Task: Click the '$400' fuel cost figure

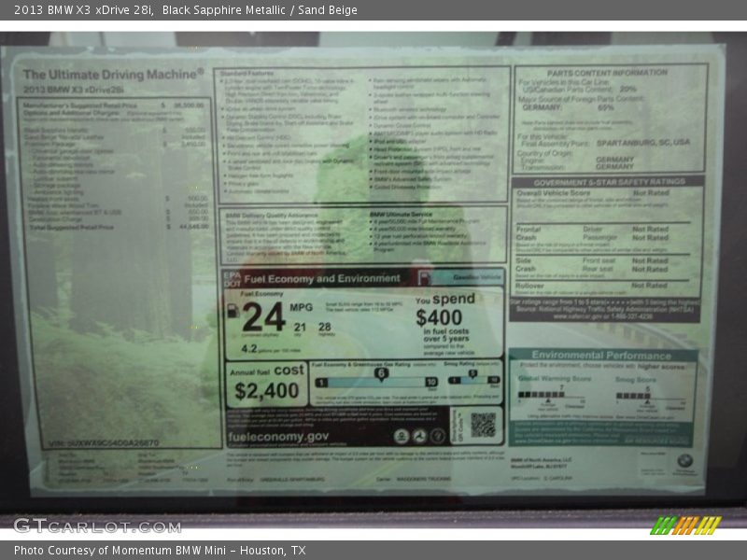Action: point(439,317)
